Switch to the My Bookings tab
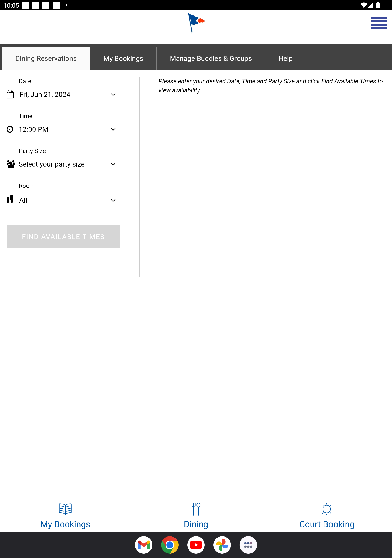The height and width of the screenshot is (558, 392). click(x=123, y=58)
